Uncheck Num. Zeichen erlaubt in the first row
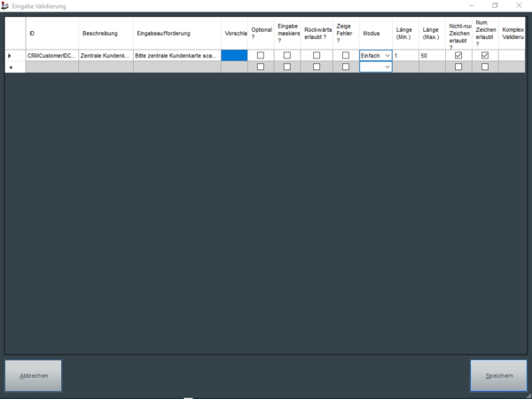The image size is (532, 399). [485, 55]
